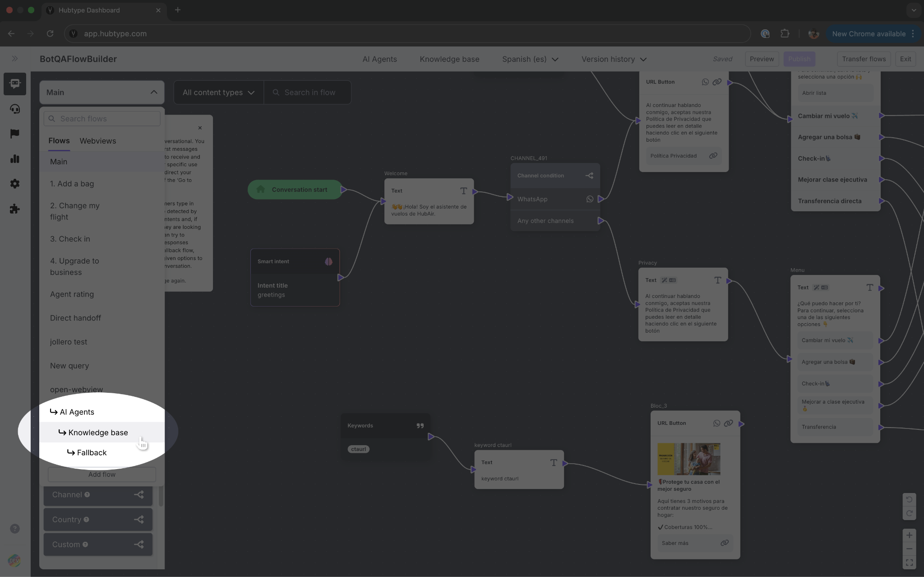
Task: Select the Knowledge base flow item
Action: [x=98, y=433]
